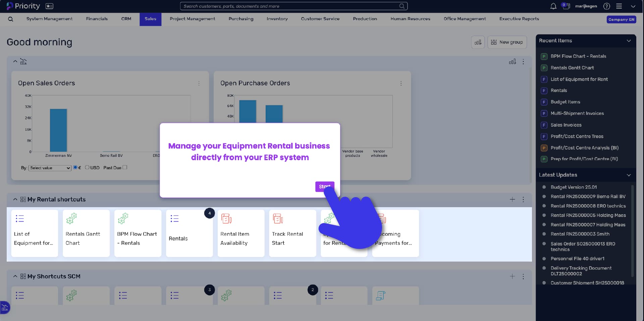Click the chart settings icon next to New group
This screenshot has height=321, width=644.
478,42
